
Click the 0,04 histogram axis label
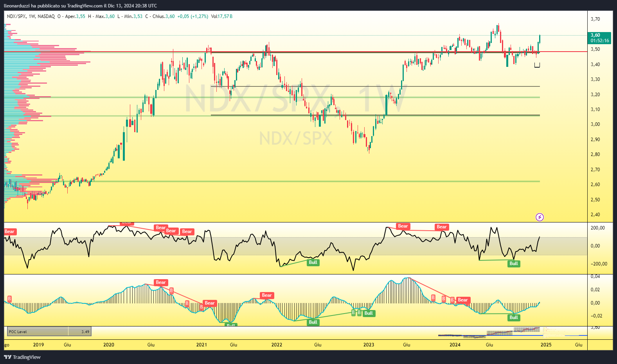(595, 276)
